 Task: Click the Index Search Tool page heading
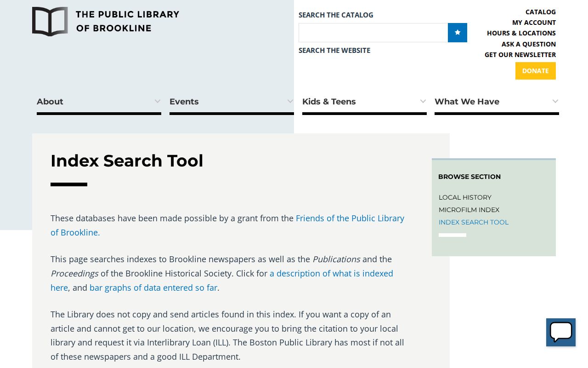click(x=127, y=161)
